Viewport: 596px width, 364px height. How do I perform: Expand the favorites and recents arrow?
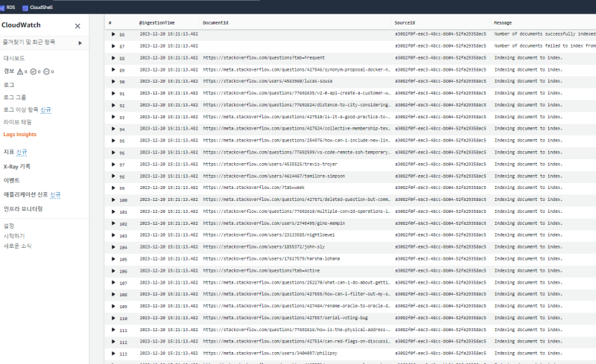(x=80, y=43)
